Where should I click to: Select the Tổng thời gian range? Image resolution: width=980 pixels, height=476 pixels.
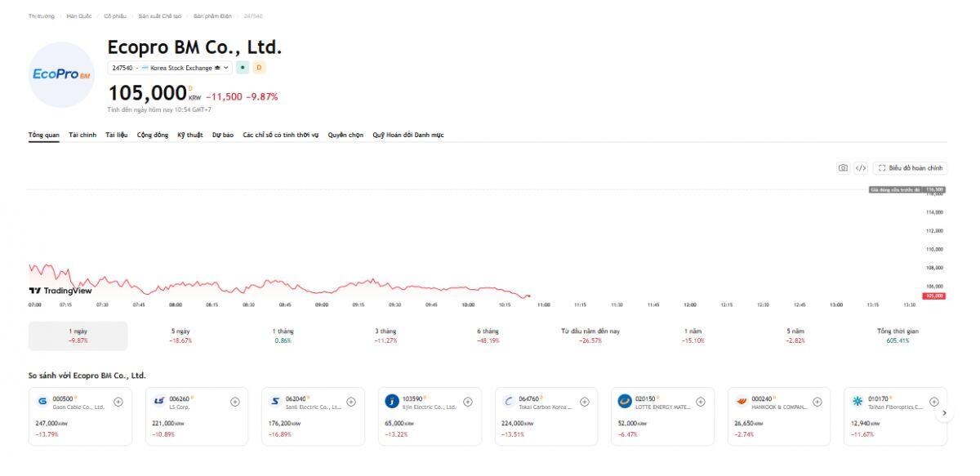tap(898, 336)
